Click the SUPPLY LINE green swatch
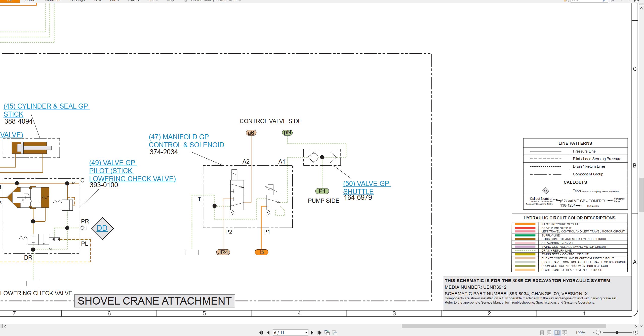 click(x=525, y=235)
